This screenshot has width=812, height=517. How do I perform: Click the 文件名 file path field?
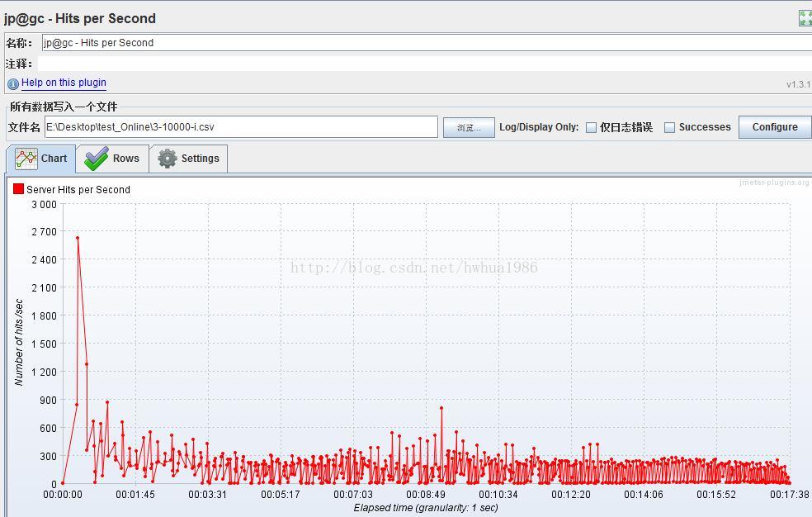[x=241, y=127]
